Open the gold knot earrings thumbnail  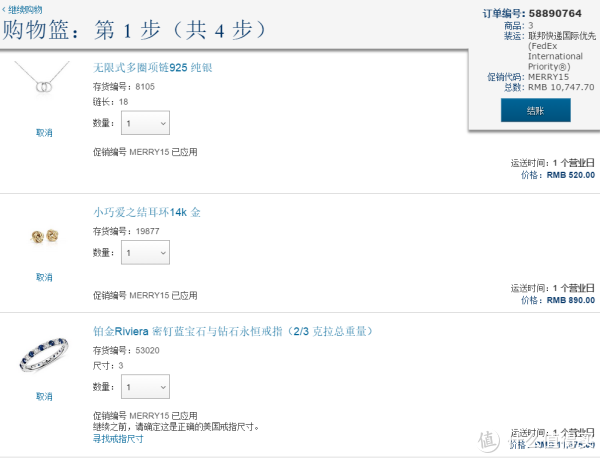point(44,236)
